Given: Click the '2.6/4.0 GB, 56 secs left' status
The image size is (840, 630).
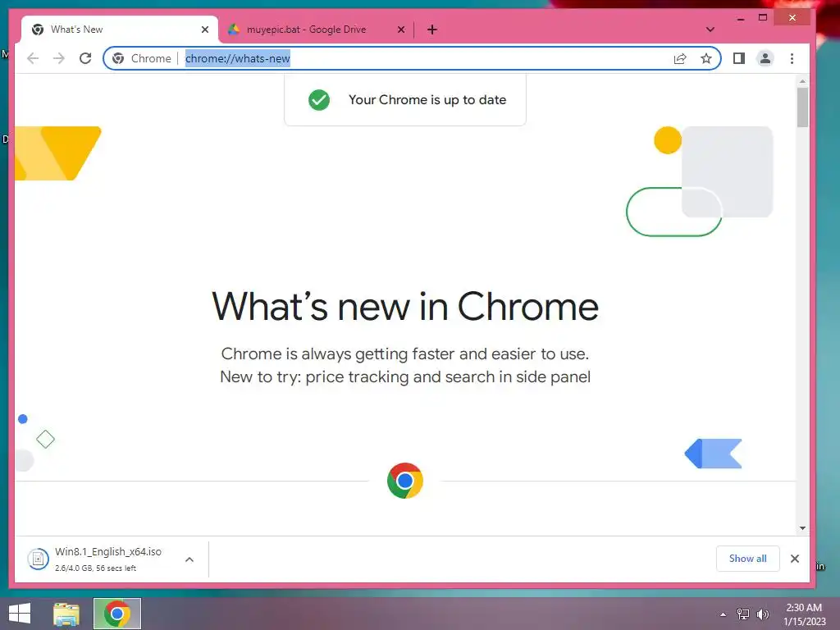Looking at the screenshot, I should click(95, 568).
